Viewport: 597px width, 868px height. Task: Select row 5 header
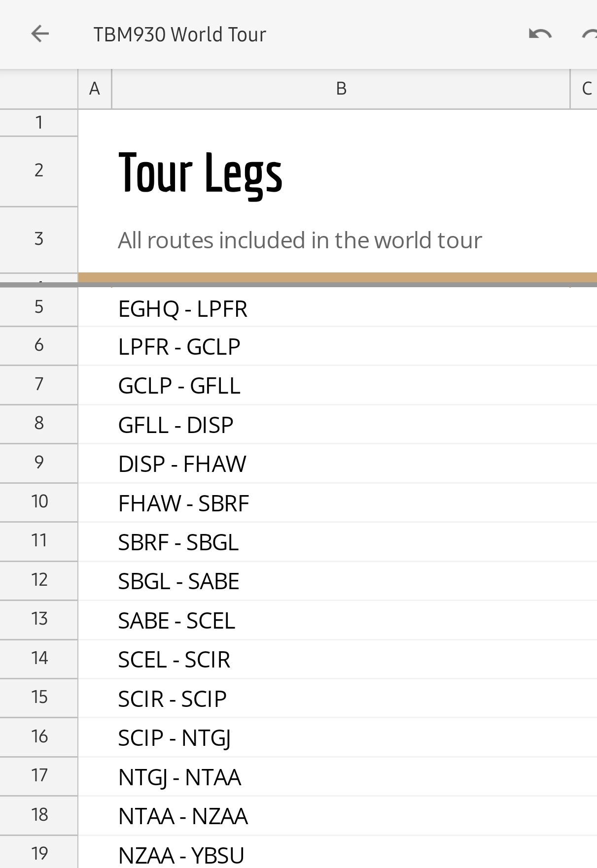click(39, 307)
